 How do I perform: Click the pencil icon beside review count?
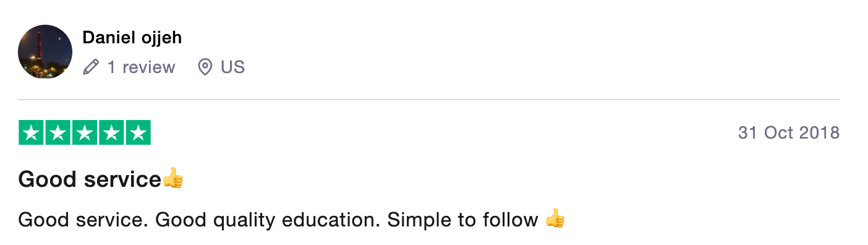click(91, 67)
